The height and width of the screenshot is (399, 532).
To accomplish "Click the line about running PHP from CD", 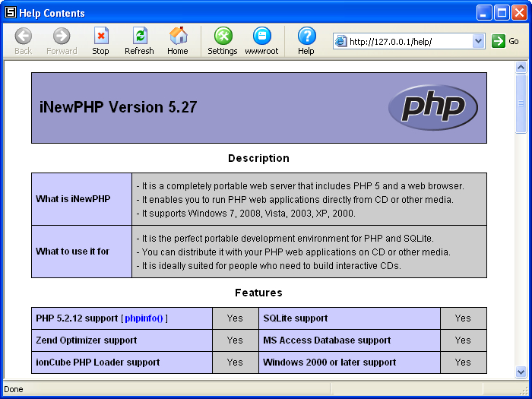I will coord(295,199).
